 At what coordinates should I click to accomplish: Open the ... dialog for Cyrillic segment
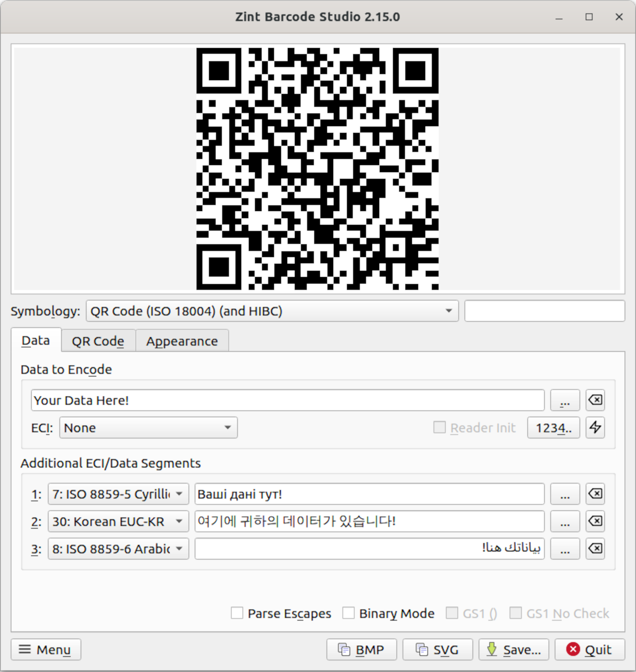pyautogui.click(x=565, y=494)
